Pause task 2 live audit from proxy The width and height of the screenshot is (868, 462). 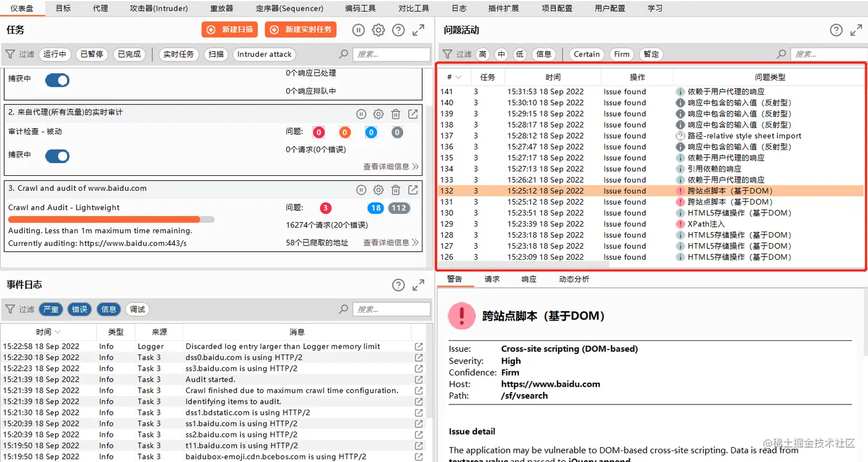(x=361, y=114)
